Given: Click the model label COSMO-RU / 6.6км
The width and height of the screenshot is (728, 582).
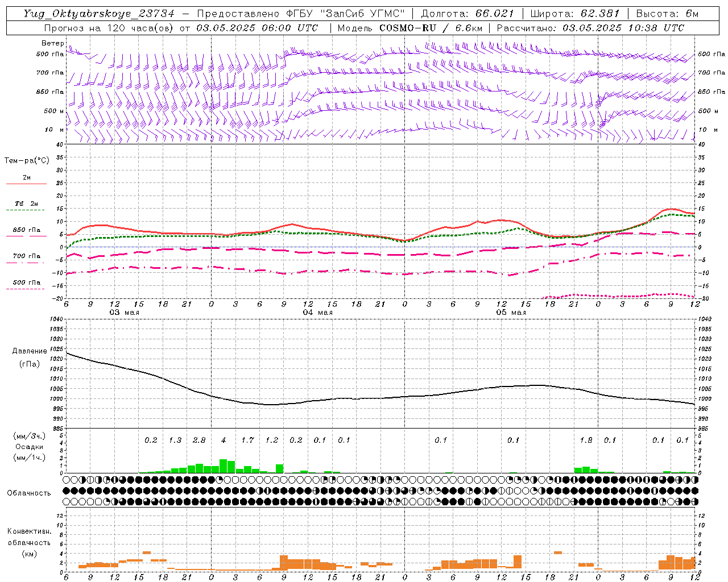Looking at the screenshot, I should 431,28.
